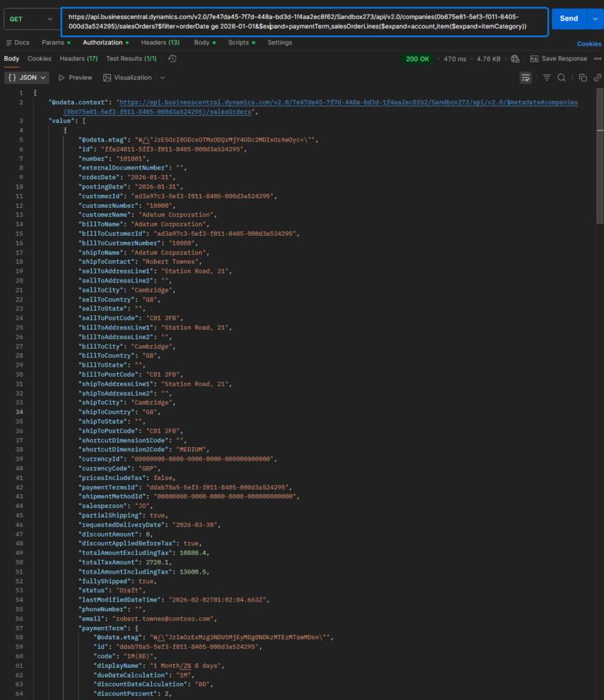Open the filter response icon
The height and width of the screenshot is (700, 604).
(547, 78)
